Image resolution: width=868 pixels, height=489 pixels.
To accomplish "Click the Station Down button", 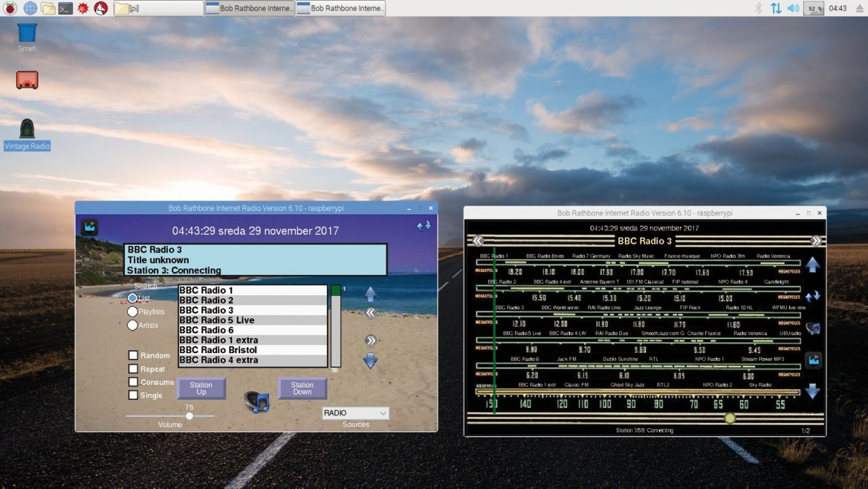I will [x=302, y=388].
